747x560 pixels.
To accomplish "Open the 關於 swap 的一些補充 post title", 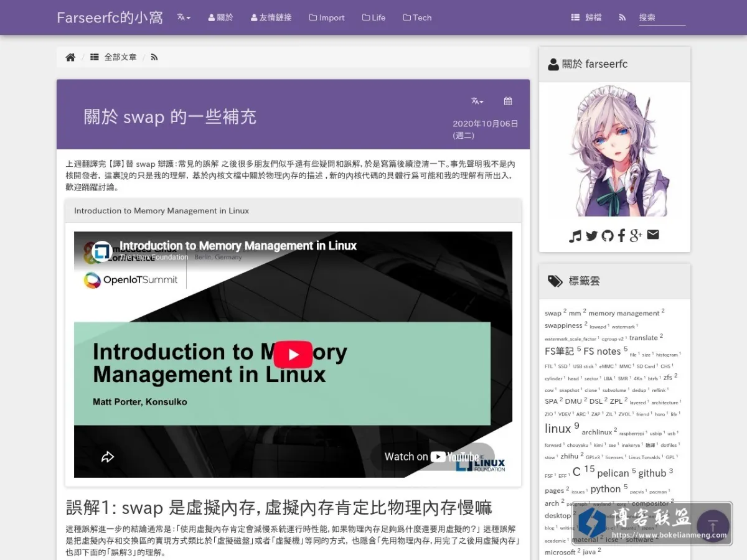I will [170, 116].
